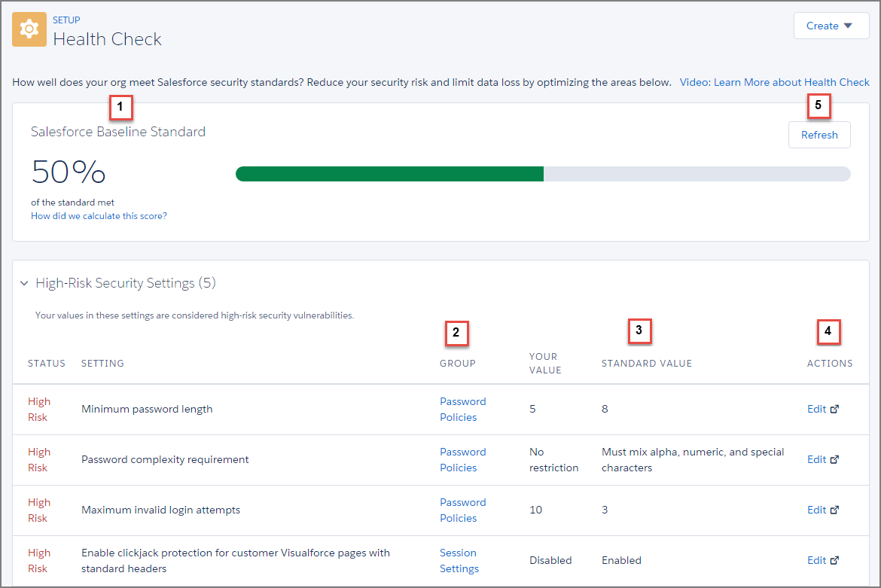Click the Setup gear icon
This screenshot has width=881, height=588.
point(29,29)
